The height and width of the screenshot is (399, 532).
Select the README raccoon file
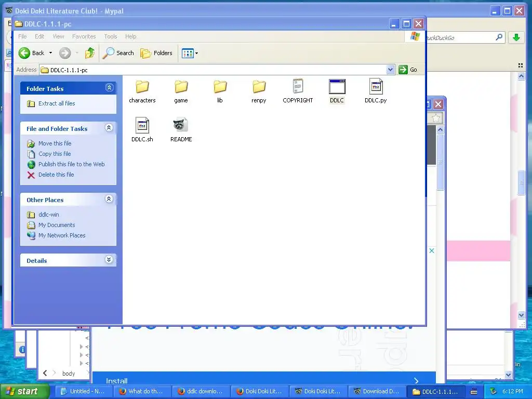(x=181, y=129)
